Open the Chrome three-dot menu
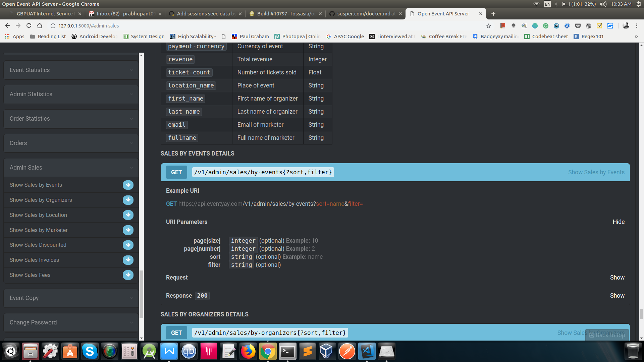 pyautogui.click(x=637, y=26)
